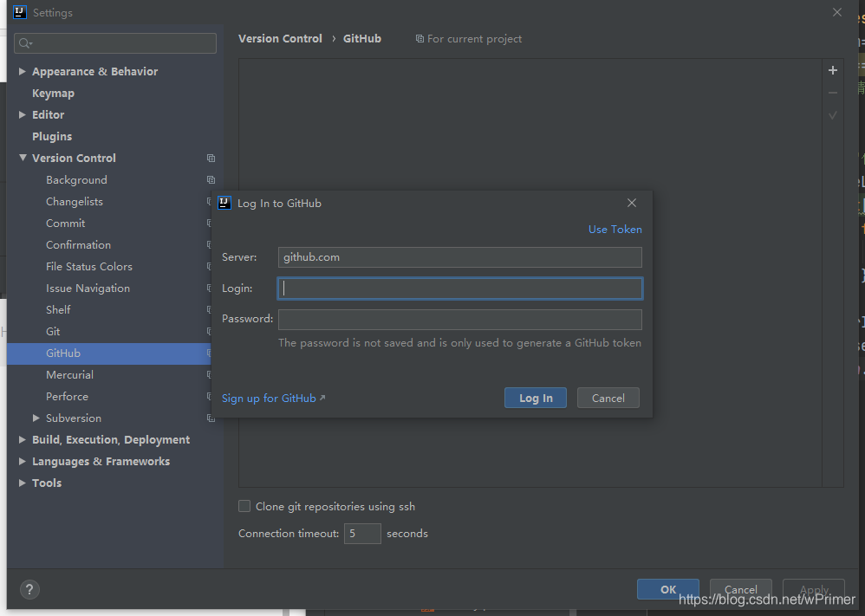
Task: Click Version Control breadcrumb
Action: (280, 39)
